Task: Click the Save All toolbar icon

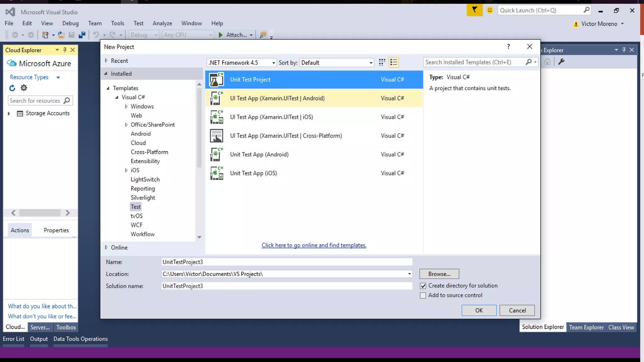Action: pyautogui.click(x=82, y=35)
